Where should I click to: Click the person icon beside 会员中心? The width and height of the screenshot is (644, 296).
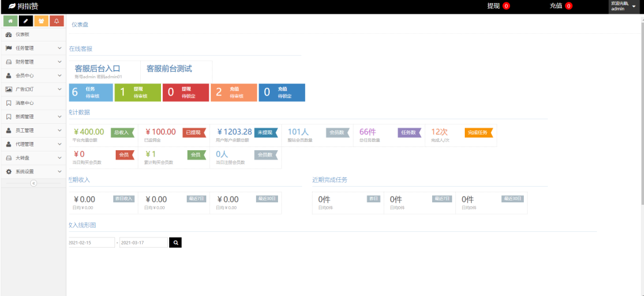(9, 75)
